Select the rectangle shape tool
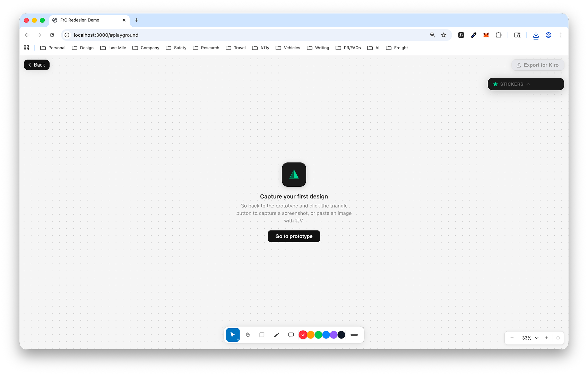The height and width of the screenshot is (375, 588). coord(262,334)
